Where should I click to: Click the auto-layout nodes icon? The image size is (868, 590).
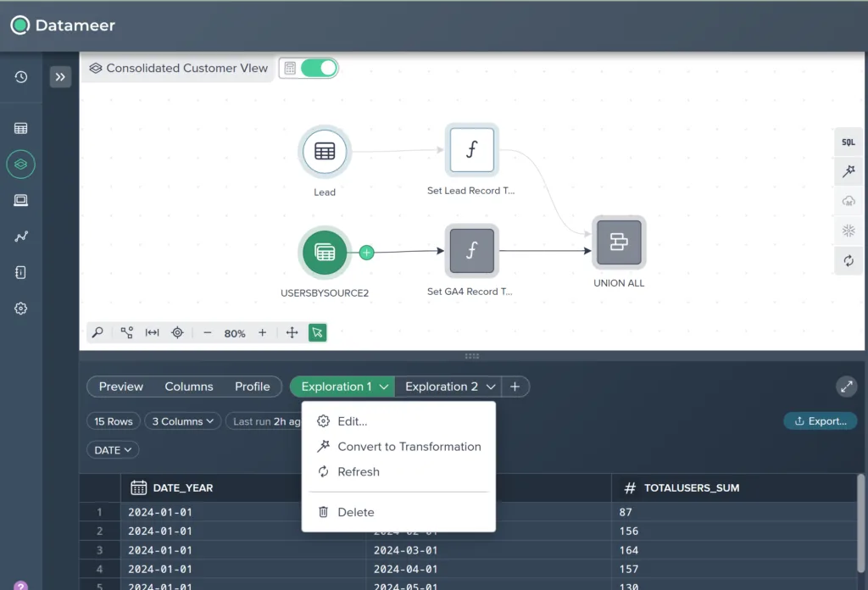(127, 332)
